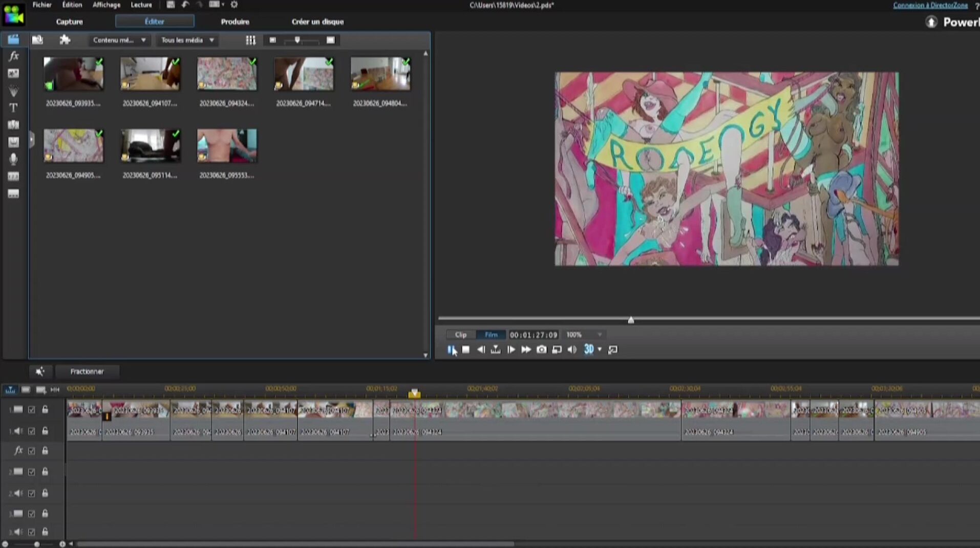Open the Voice-Over Recording microphone room
Viewport: 980px width, 548px height.
click(x=14, y=159)
